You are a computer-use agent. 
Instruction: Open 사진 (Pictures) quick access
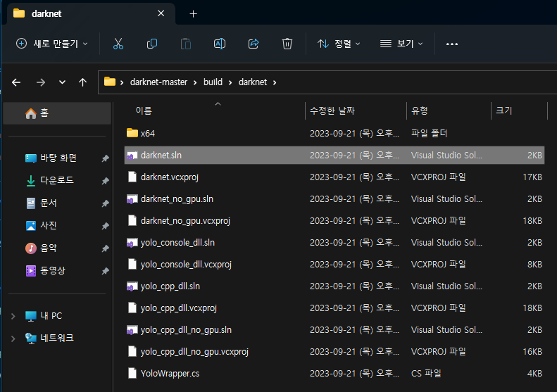(x=49, y=225)
